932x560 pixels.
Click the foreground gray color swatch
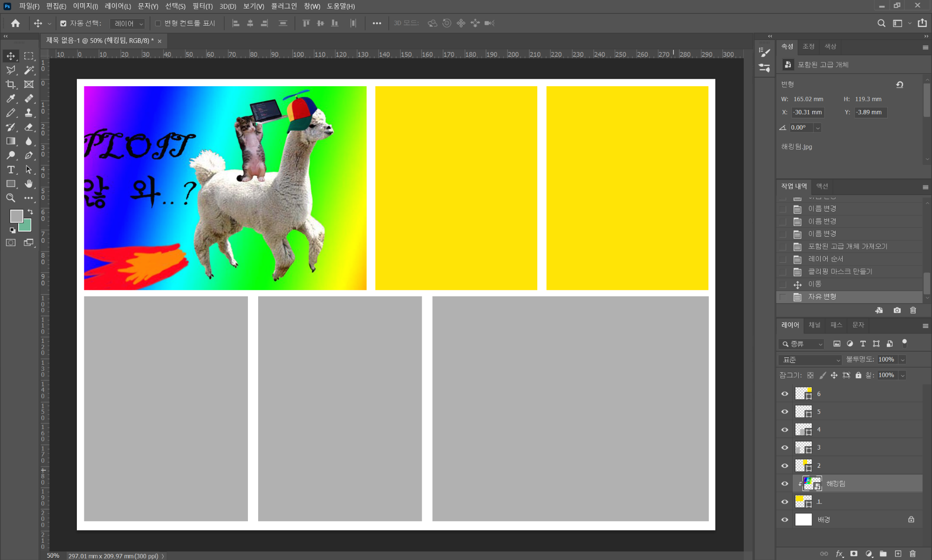[16, 216]
